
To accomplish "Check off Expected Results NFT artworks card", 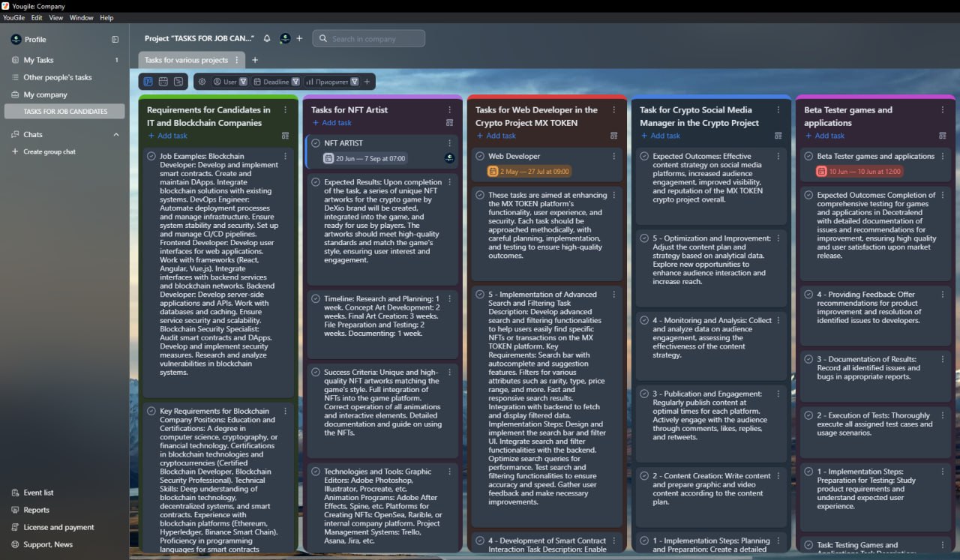I will tap(316, 182).
